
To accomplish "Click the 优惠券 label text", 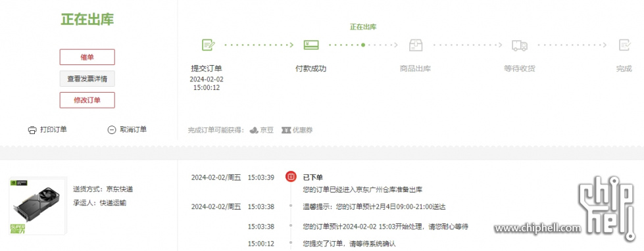I will coord(303,130).
